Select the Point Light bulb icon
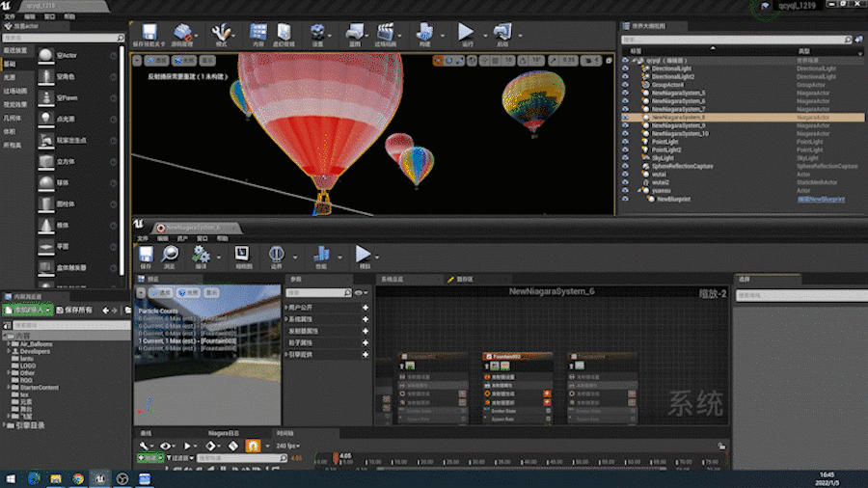The height and width of the screenshot is (488, 868). tap(46, 119)
